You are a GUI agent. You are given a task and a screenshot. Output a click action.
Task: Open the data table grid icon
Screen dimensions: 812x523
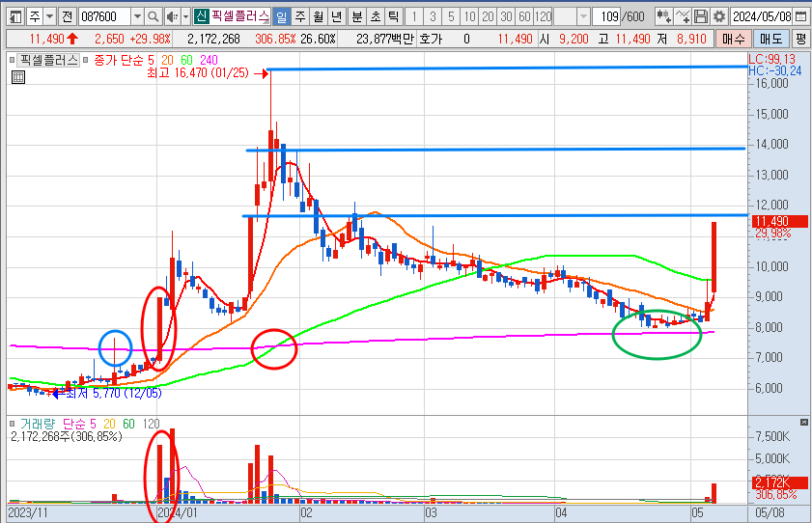pyautogui.click(x=18, y=77)
